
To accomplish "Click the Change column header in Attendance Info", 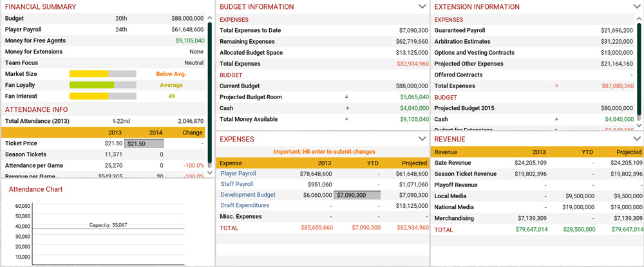I will point(192,133).
